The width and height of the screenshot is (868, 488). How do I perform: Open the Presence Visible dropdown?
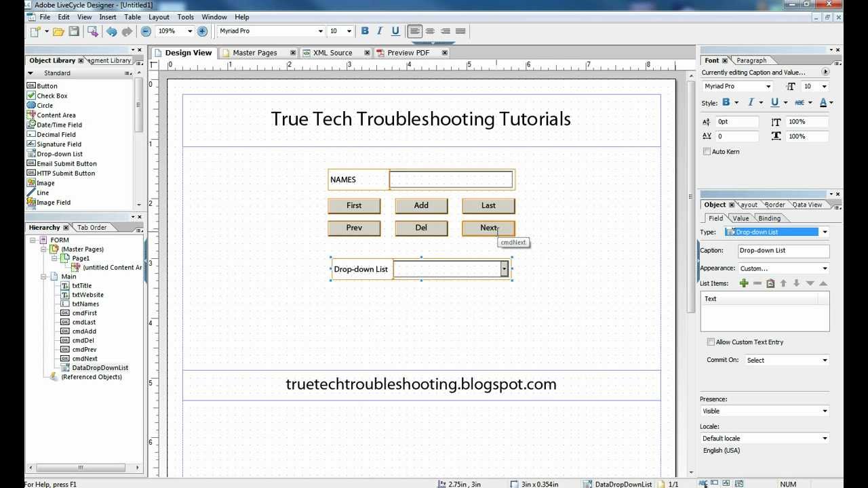(x=825, y=411)
